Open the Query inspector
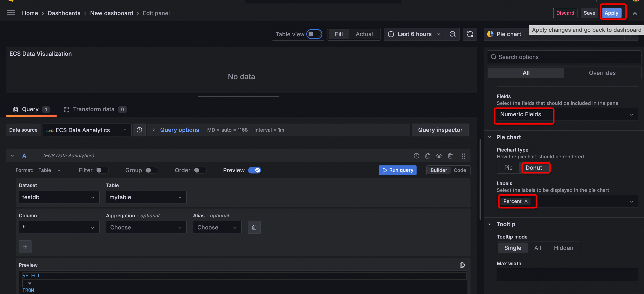 coord(440,130)
